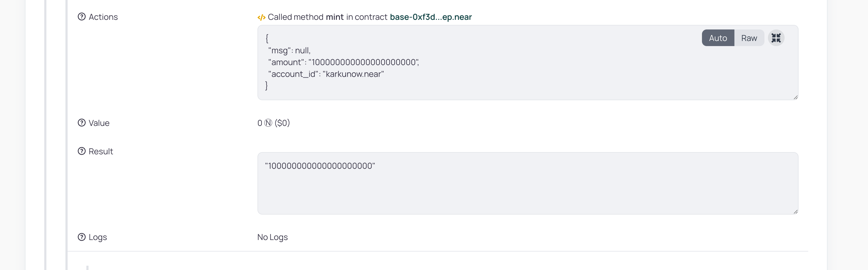Click the Actions row label
Image resolution: width=868 pixels, height=270 pixels.
[x=103, y=17]
